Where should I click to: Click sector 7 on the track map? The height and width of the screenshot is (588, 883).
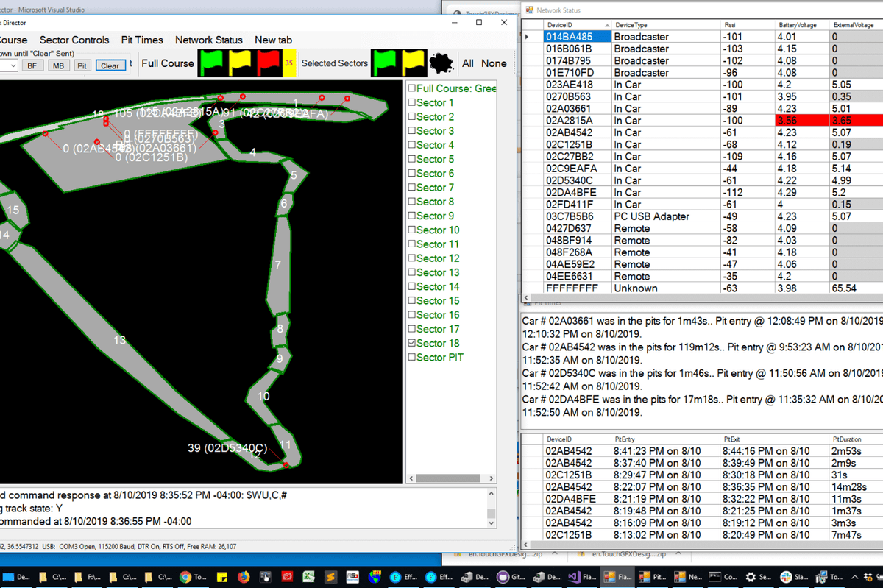pyautogui.click(x=277, y=265)
